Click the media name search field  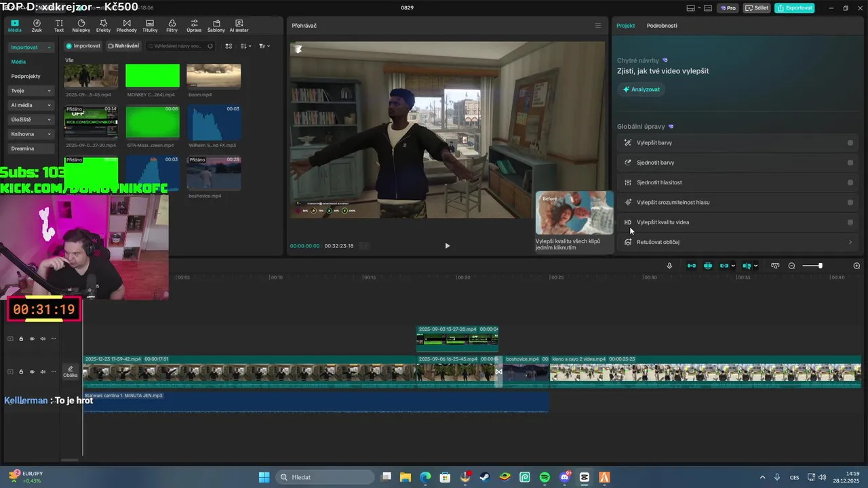point(180,46)
